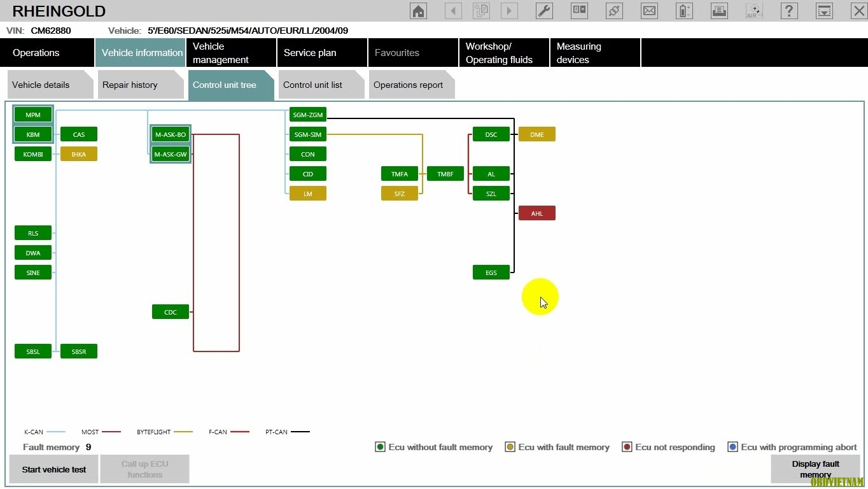Open the envelope feedback icon
The width and height of the screenshot is (868, 489).
click(649, 11)
